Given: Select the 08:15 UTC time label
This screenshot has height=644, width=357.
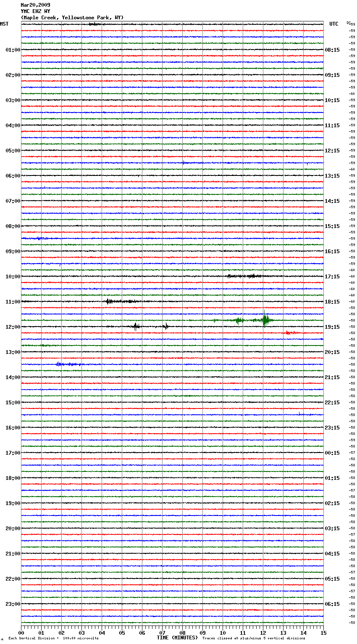Looking at the screenshot, I should [332, 50].
